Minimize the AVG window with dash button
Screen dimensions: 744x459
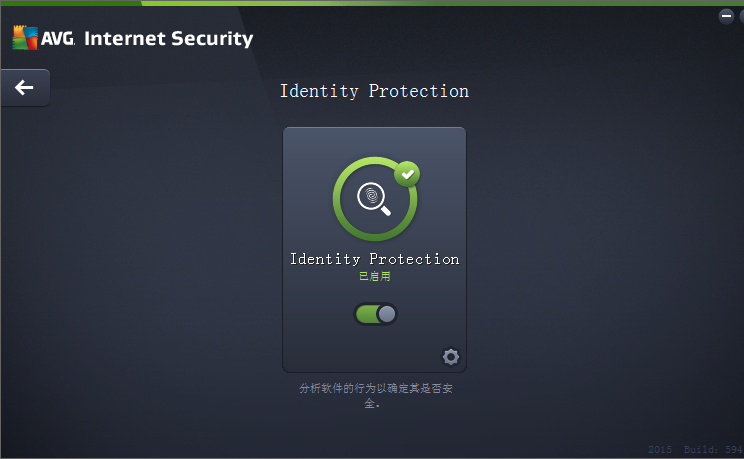726,16
